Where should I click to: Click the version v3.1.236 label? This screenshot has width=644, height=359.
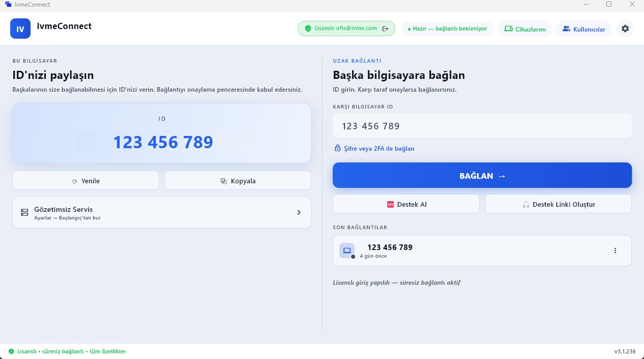pyautogui.click(x=625, y=351)
